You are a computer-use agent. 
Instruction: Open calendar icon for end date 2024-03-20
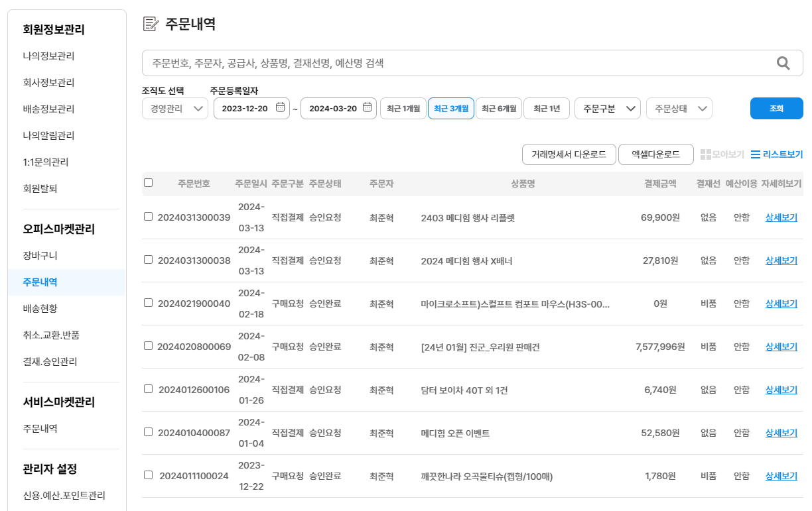pos(368,108)
